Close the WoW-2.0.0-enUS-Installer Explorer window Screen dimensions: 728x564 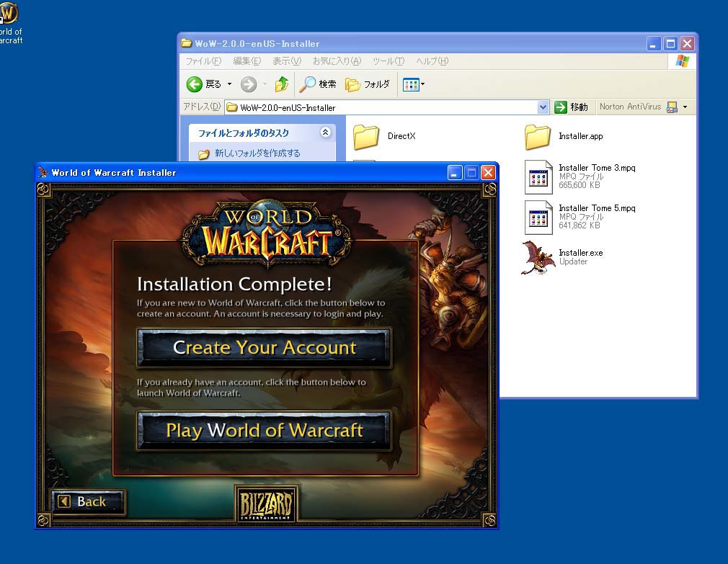687,44
